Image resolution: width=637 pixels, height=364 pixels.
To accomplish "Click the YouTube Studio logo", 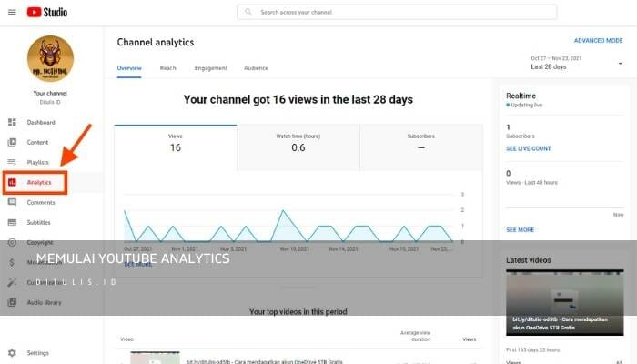I will click(47, 12).
